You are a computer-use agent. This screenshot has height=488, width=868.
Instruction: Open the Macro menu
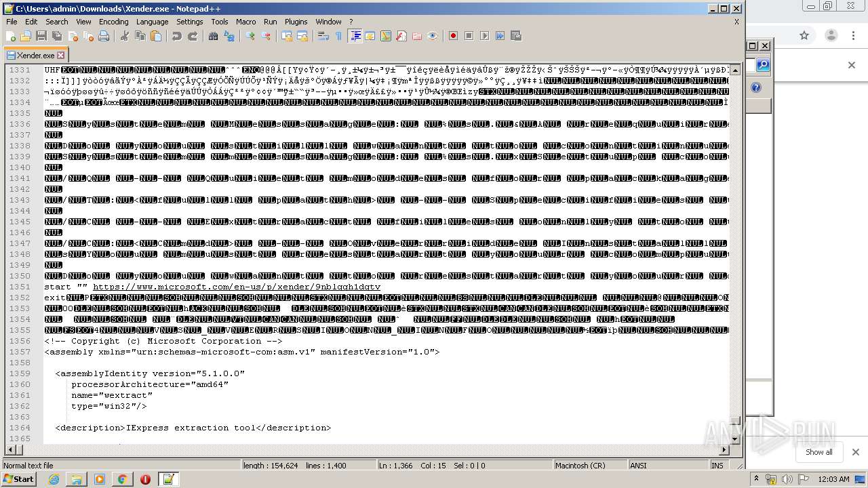pos(246,22)
